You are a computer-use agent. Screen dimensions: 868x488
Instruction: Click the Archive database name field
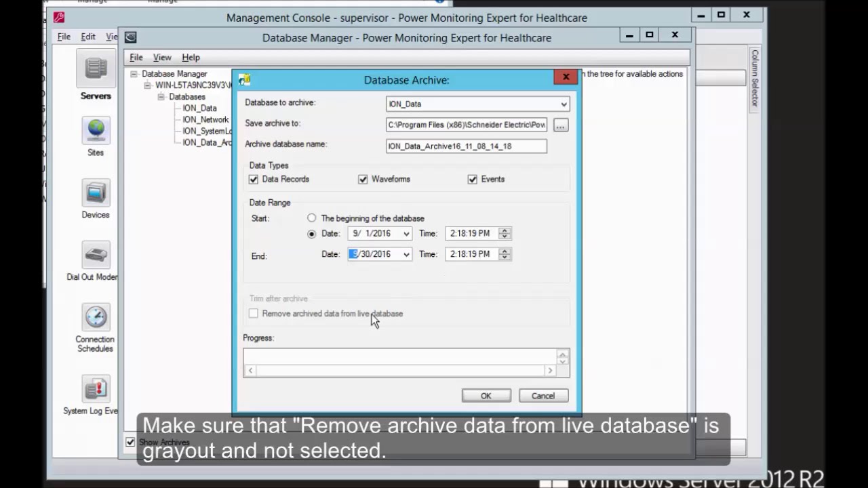point(466,146)
